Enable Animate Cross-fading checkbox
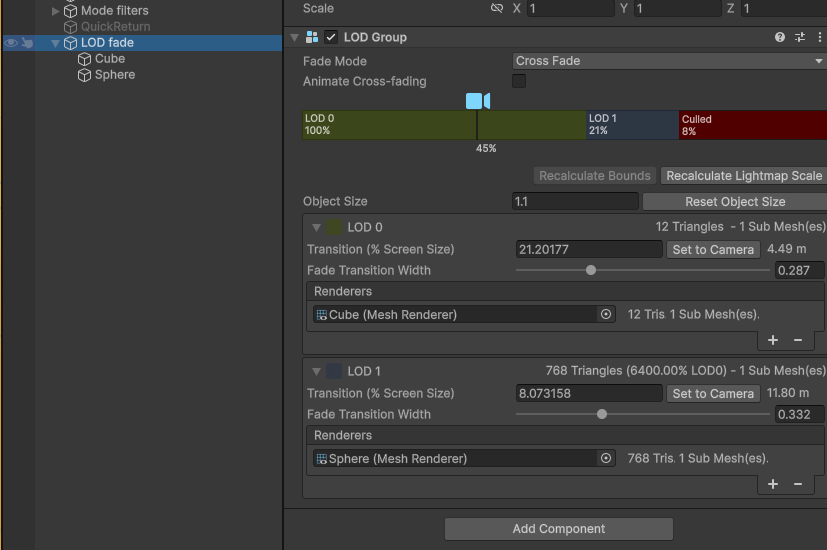827x550 pixels. [519, 81]
